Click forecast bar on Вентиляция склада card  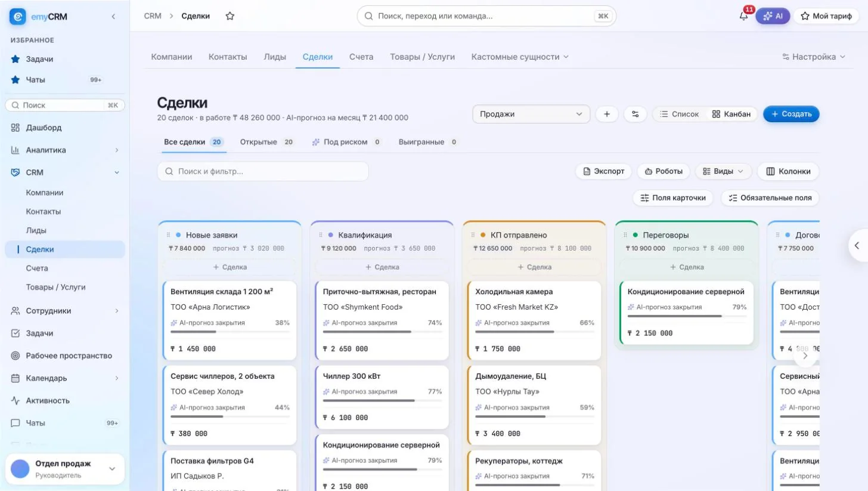tap(230, 332)
